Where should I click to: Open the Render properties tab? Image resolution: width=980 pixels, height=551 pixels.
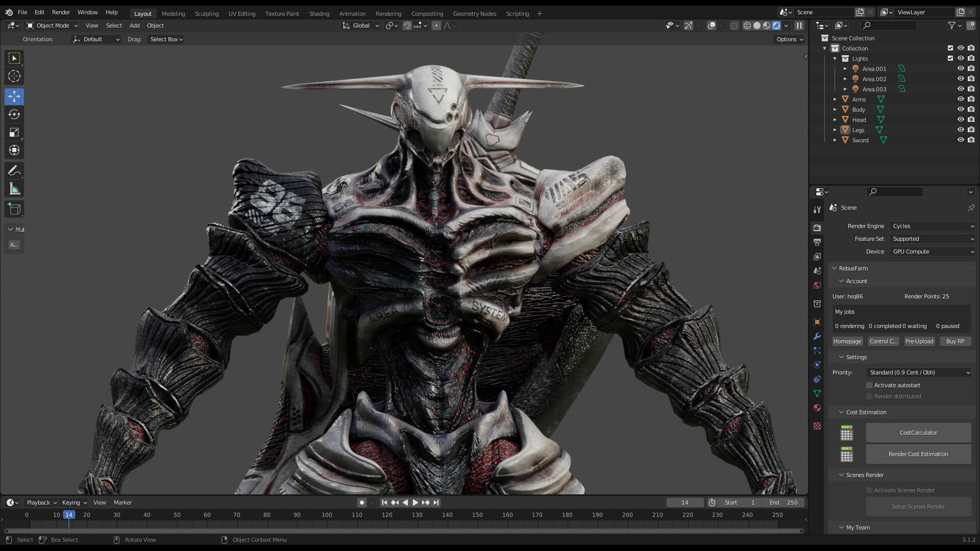tap(817, 228)
